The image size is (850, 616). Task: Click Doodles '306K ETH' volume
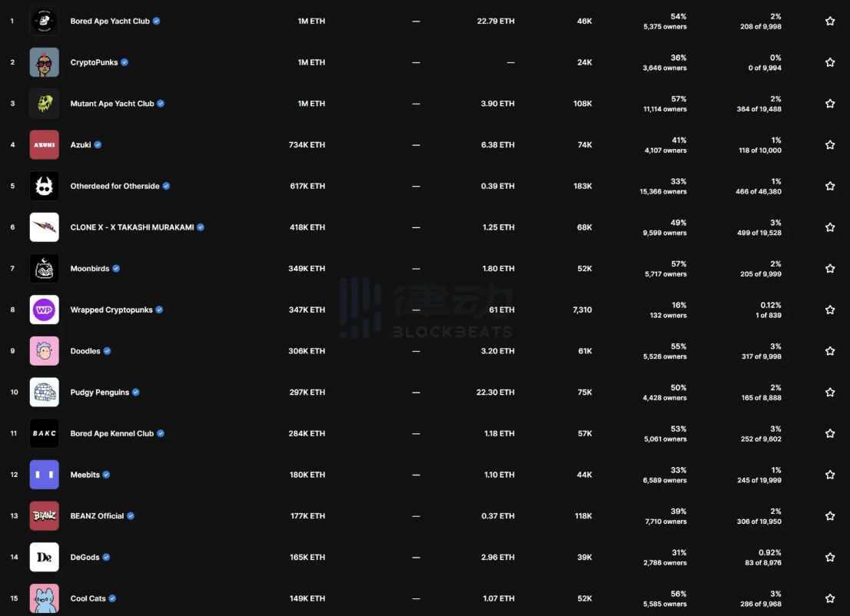(307, 350)
